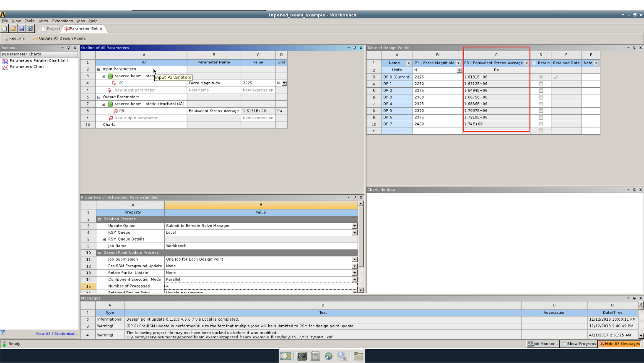Check Retain for DP 2
The image size is (644, 363).
click(541, 91)
